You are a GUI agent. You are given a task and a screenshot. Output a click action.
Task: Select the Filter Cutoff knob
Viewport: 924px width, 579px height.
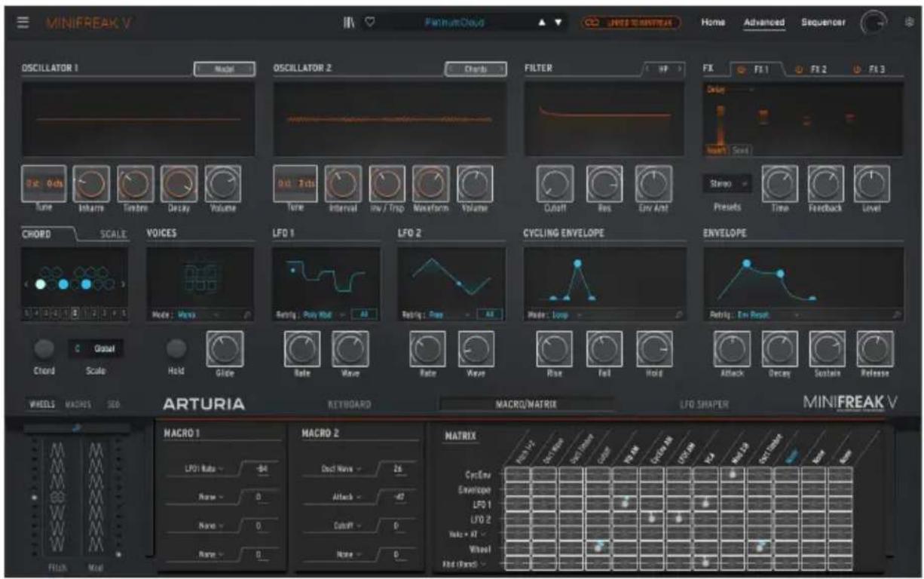click(x=555, y=184)
